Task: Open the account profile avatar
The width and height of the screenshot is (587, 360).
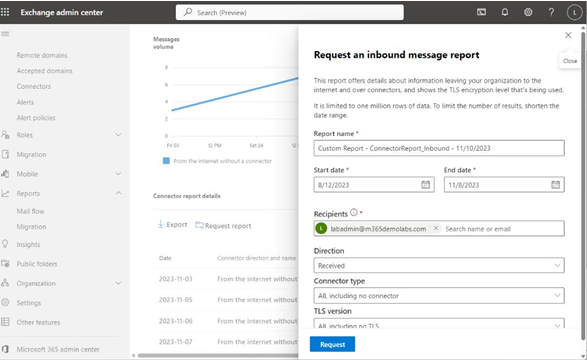Action: tap(574, 13)
